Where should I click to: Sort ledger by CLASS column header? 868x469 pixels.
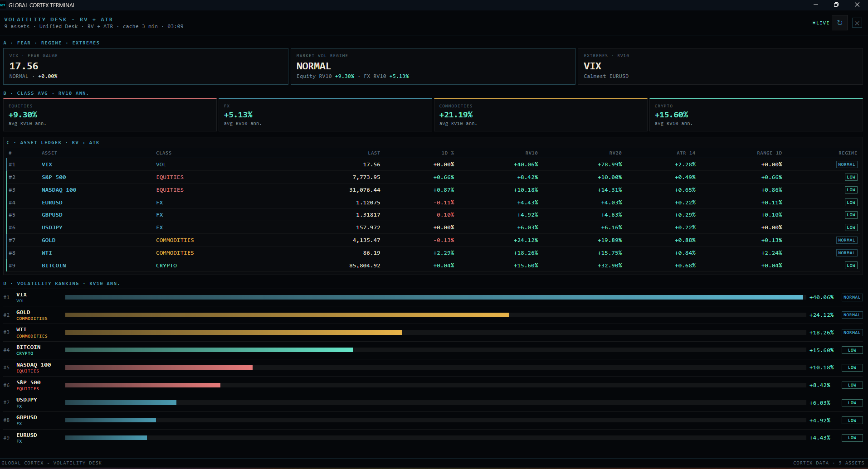click(164, 153)
